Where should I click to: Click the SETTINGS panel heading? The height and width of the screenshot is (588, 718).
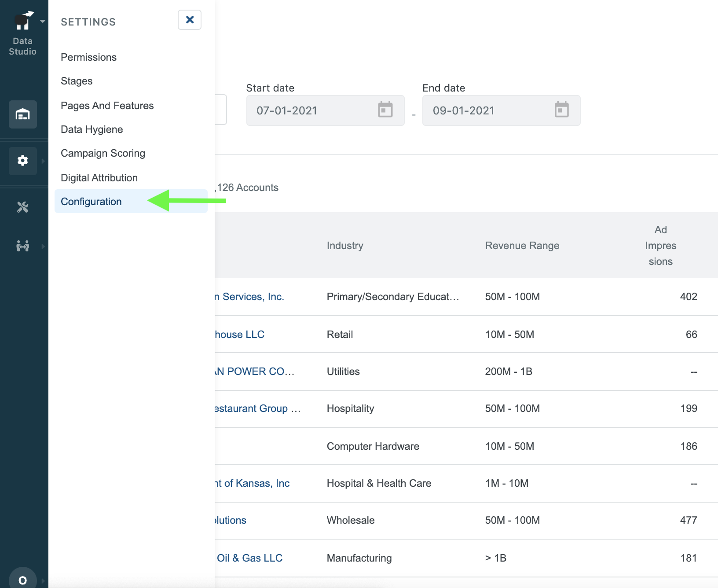(88, 22)
